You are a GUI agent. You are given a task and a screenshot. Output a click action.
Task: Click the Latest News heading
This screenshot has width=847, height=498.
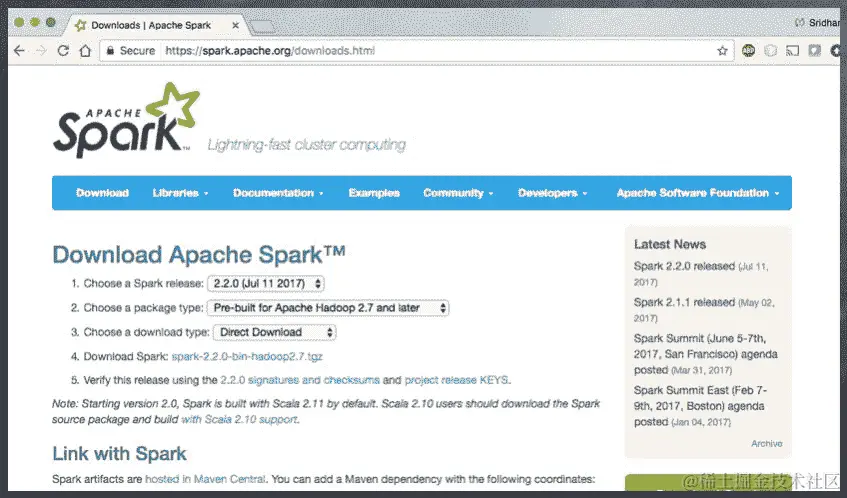[670, 244]
